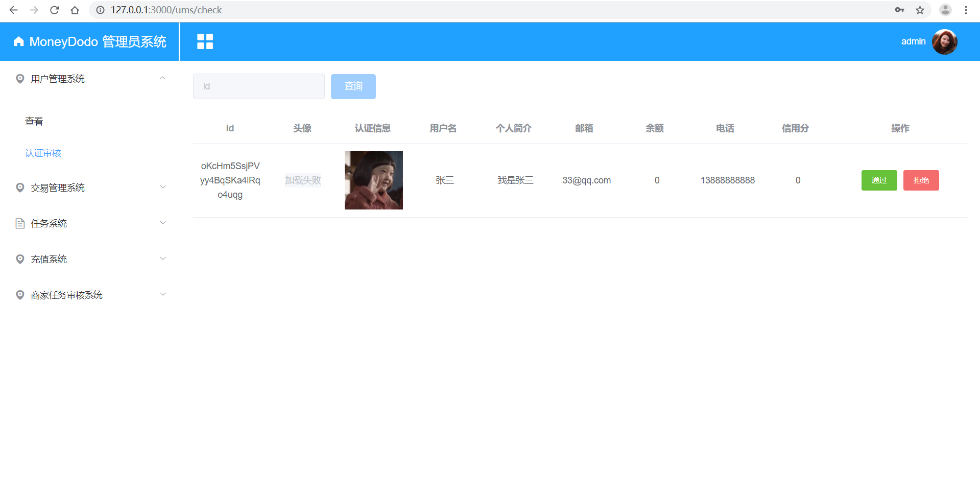Click the 个人简介 column header

[514, 128]
